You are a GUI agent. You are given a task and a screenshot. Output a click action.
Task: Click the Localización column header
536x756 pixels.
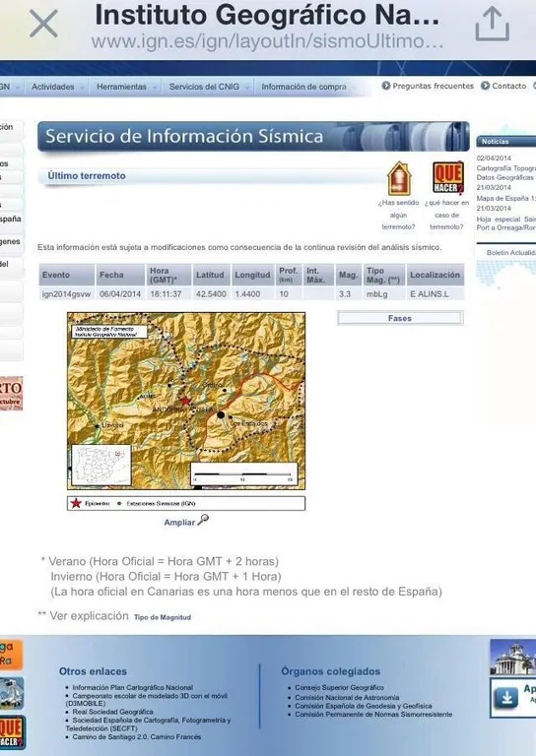coord(435,275)
